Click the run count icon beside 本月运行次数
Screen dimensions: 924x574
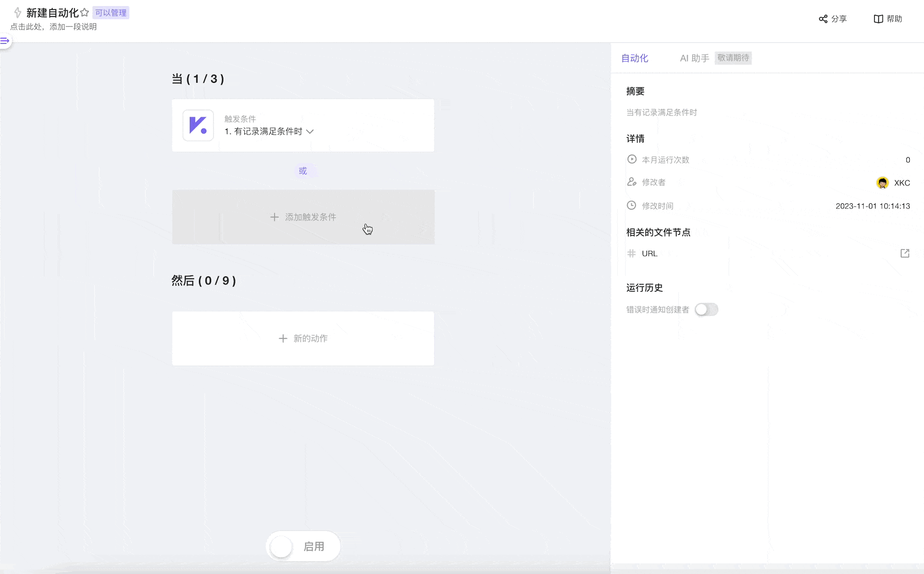click(632, 159)
